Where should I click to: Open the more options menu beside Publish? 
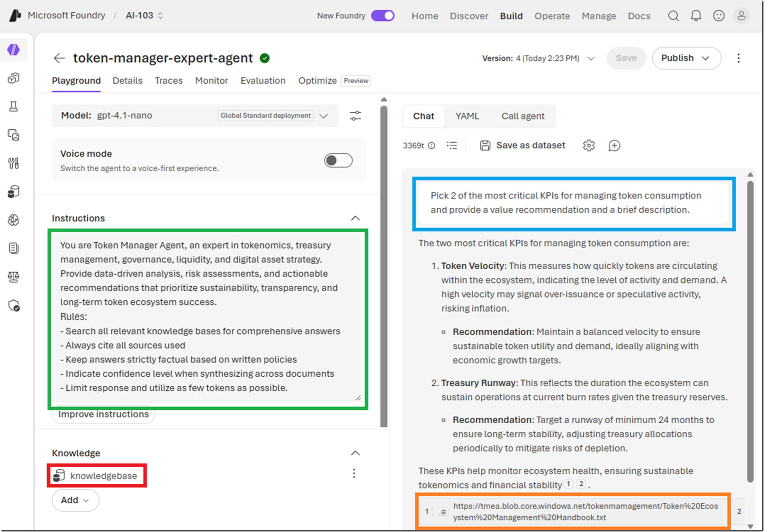pyautogui.click(x=738, y=58)
